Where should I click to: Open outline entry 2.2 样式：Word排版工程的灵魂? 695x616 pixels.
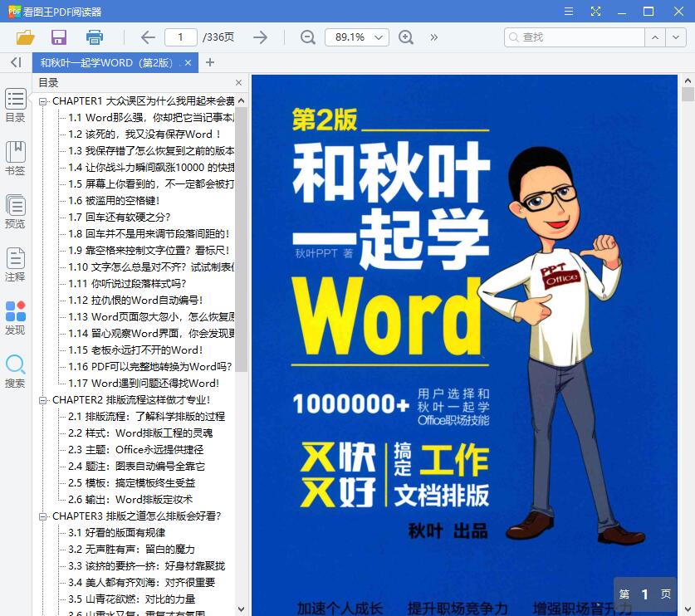click(140, 433)
